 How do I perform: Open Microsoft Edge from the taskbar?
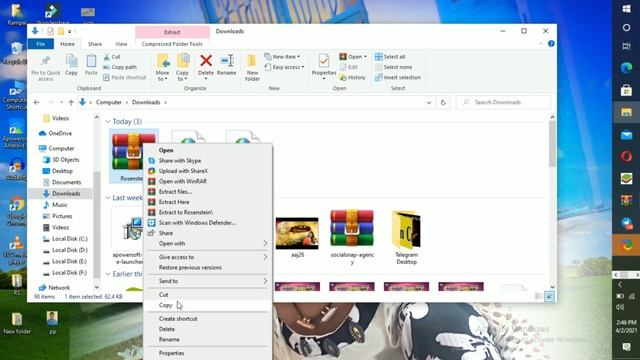[627, 68]
